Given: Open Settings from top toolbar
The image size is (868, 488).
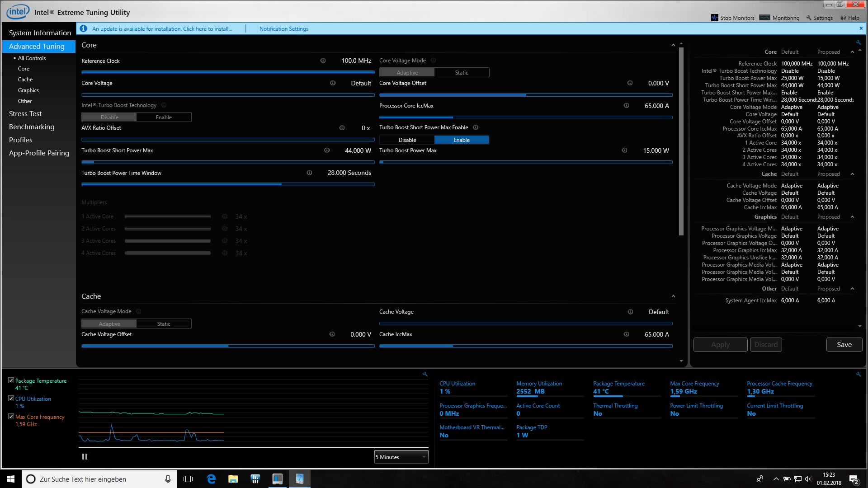Looking at the screenshot, I should [819, 18].
